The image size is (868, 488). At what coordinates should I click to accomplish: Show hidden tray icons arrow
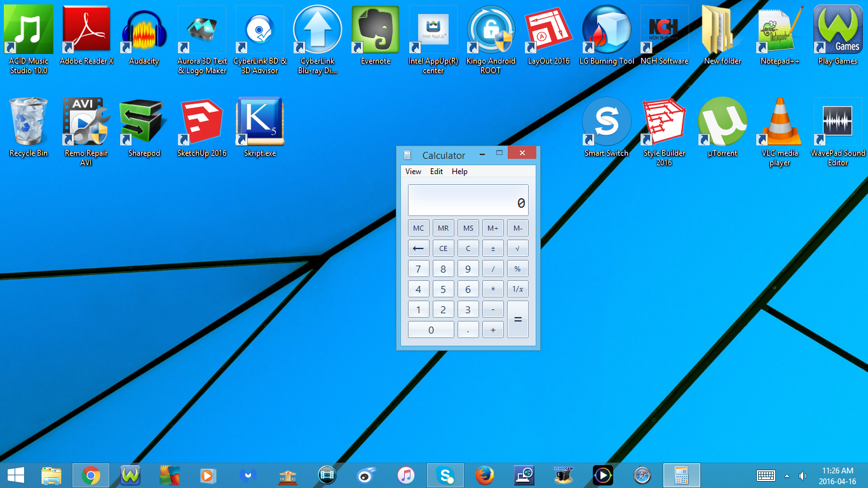pyautogui.click(x=787, y=475)
